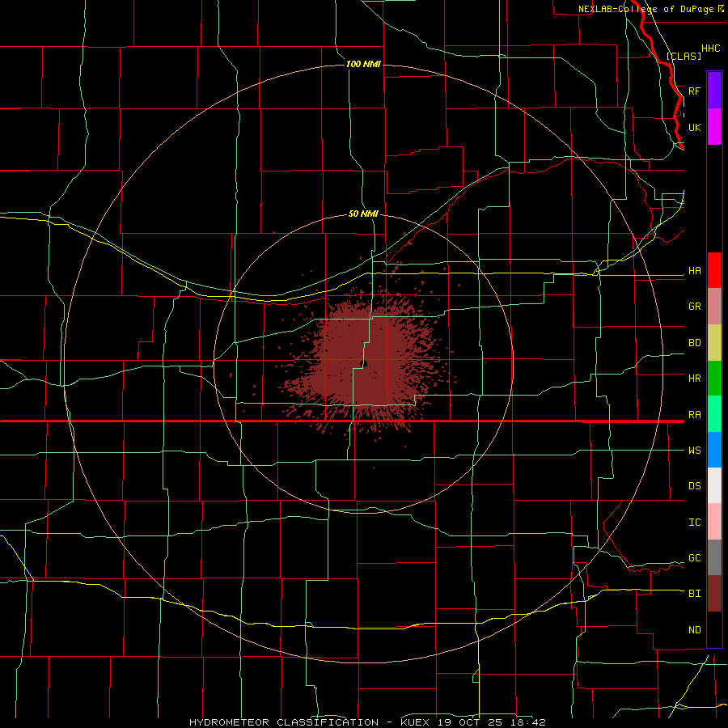Click the 19 OCT 25 date text
The image size is (728, 728).
click(472, 722)
